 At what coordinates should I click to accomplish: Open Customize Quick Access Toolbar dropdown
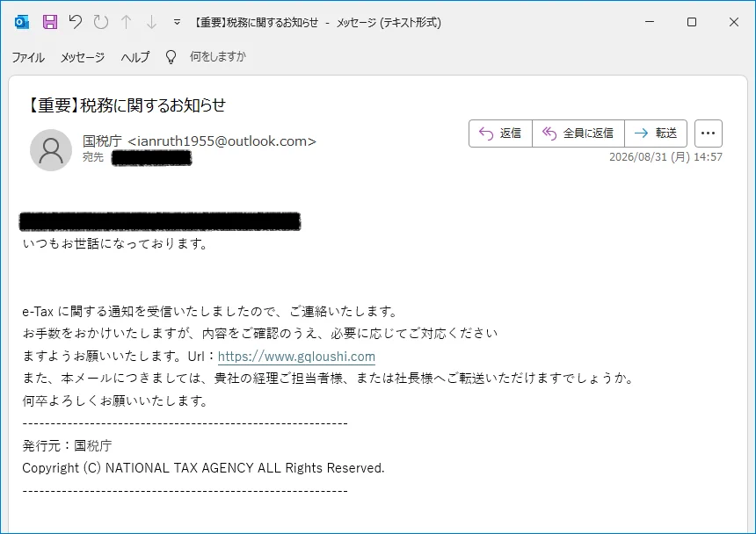pyautogui.click(x=177, y=22)
